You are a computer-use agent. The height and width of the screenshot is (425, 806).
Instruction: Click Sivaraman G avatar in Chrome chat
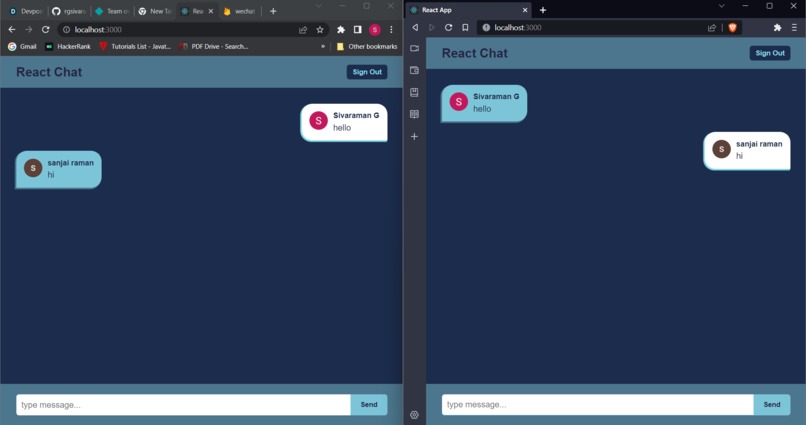point(319,121)
